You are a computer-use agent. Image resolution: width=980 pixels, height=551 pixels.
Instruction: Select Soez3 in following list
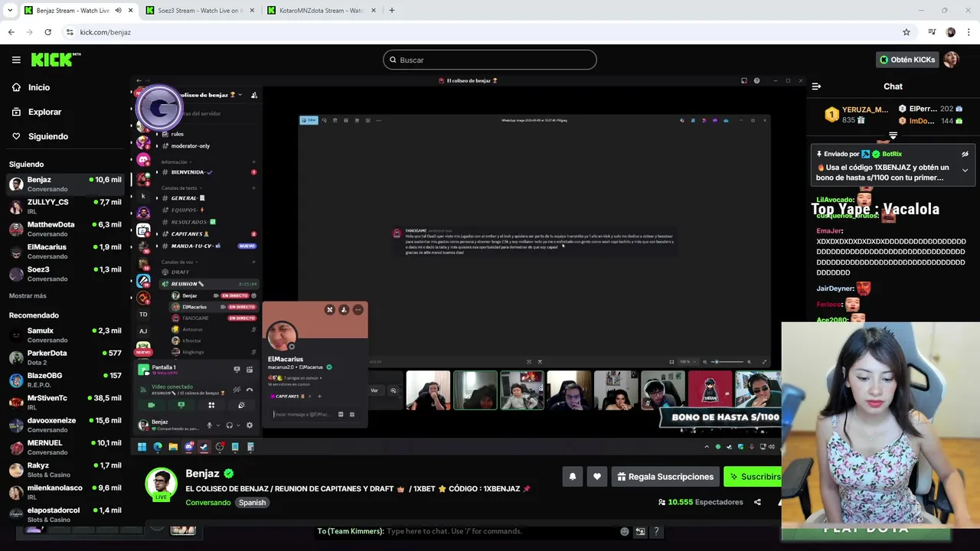coord(64,274)
